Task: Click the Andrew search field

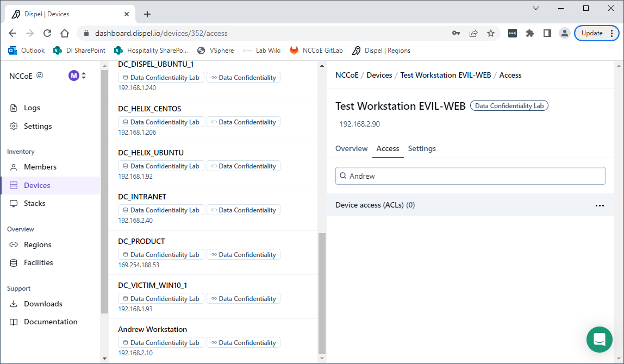Action: pos(470,176)
